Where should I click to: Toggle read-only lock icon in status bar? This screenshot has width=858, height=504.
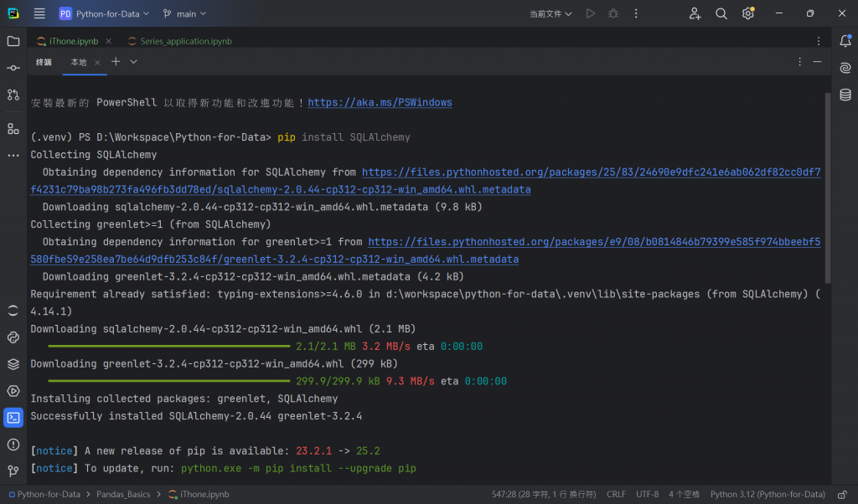coord(843,494)
